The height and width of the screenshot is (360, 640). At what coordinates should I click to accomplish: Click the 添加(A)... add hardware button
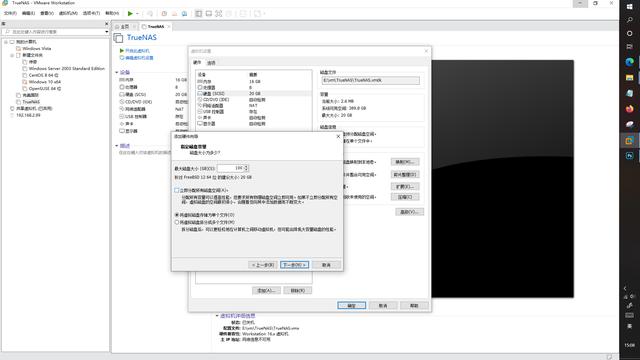tap(266, 291)
